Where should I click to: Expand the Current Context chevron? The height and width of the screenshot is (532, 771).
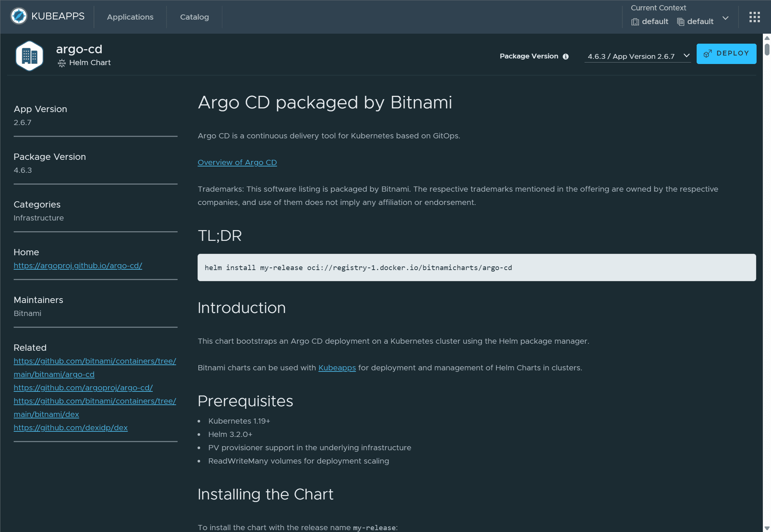(725, 18)
